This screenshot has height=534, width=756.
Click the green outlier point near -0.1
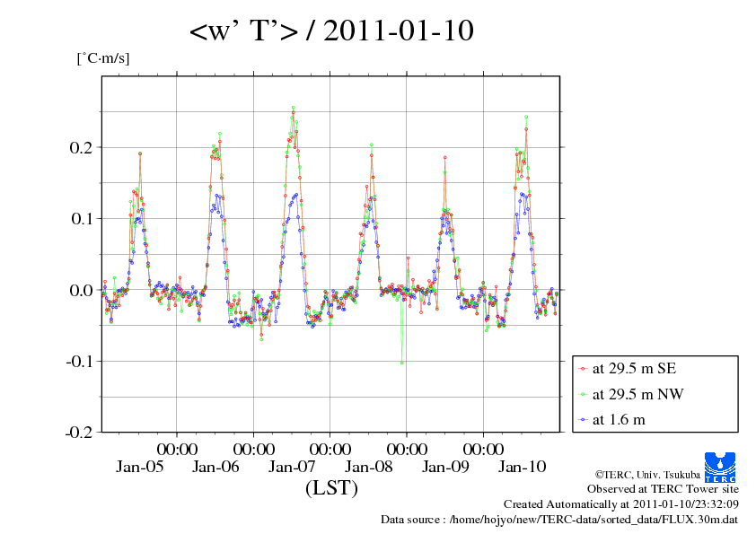tap(401, 363)
